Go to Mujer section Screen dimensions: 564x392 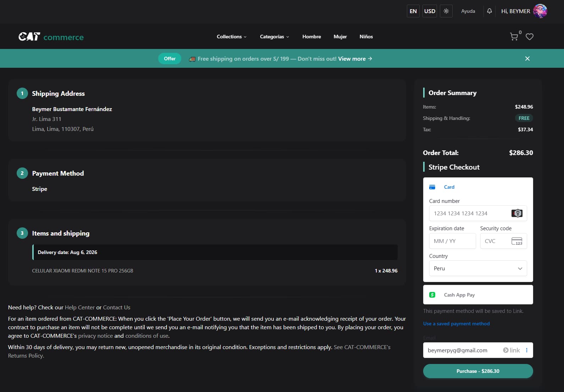click(x=340, y=37)
